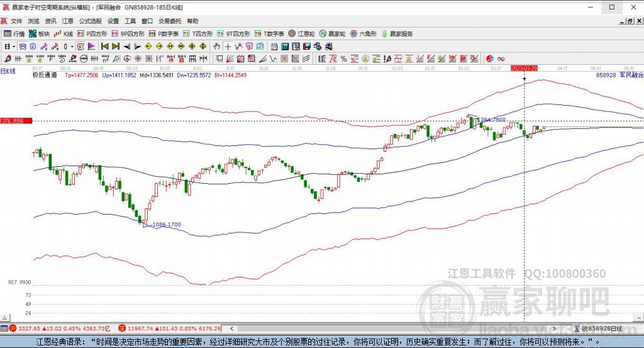Image resolution: width=644 pixels, height=348 pixels.
Task: Click the floppy disk save icon
Action: (306, 47)
